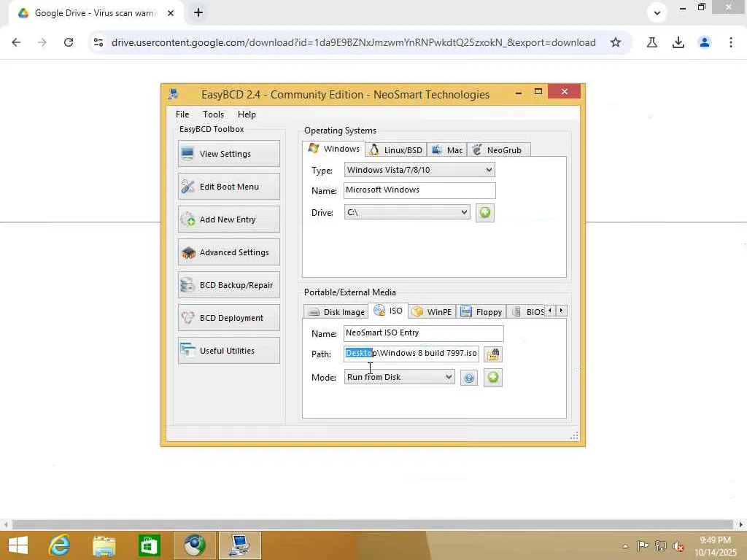
Task: Open Chrome Labs flask icon
Action: pyautogui.click(x=652, y=42)
